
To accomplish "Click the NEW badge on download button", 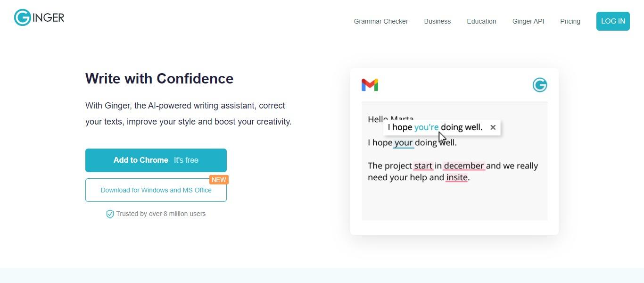I will [219, 180].
